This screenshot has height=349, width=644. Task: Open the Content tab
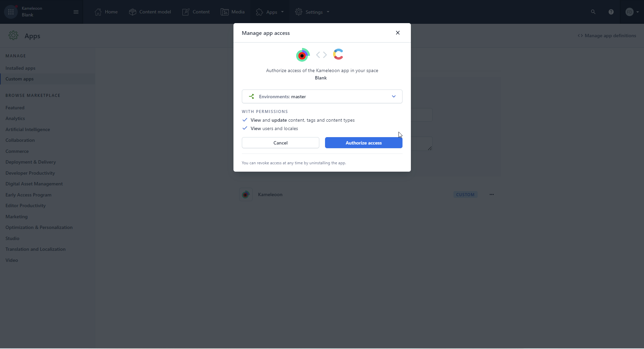click(196, 12)
